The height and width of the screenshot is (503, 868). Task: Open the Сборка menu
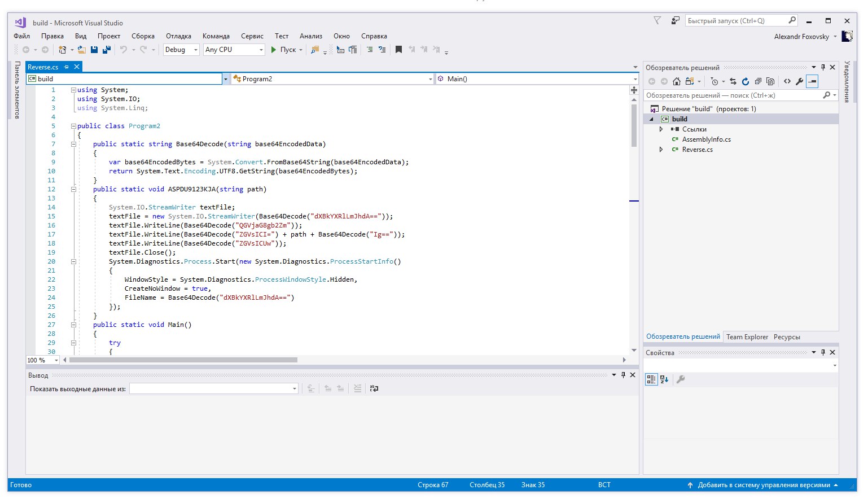143,36
